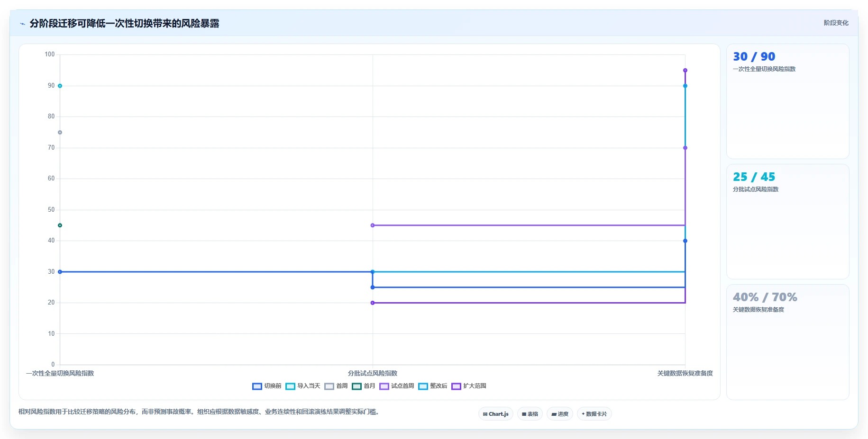Screen dimensions: 868x439
Task: Toggle the 首月 legend series
Action: pos(364,386)
